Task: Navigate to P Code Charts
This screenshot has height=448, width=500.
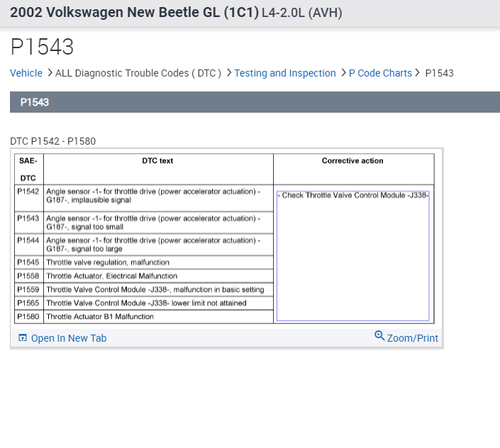Action: 380,73
